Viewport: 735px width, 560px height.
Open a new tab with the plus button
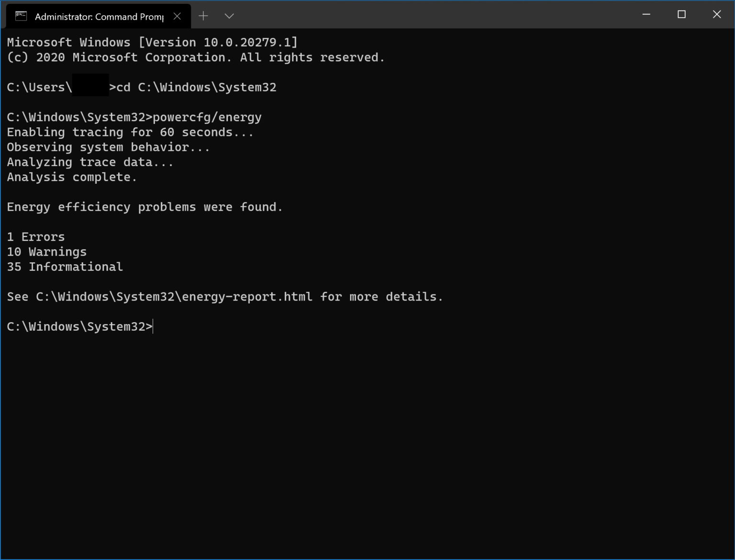pyautogui.click(x=203, y=16)
